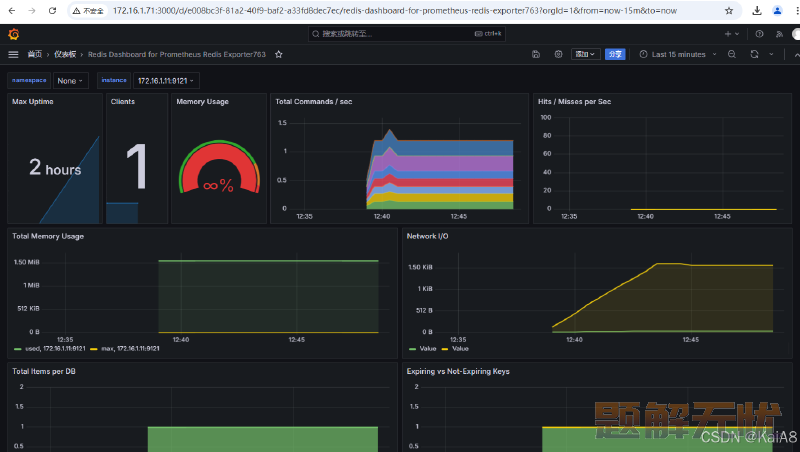Screen dimensions: 800x452
Task: Click the 2 hours uptime value
Action: [55, 168]
